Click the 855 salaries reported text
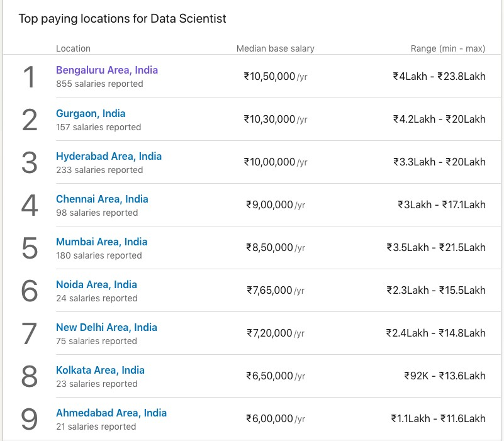Image resolution: width=504 pixels, height=441 pixels. pyautogui.click(x=99, y=84)
